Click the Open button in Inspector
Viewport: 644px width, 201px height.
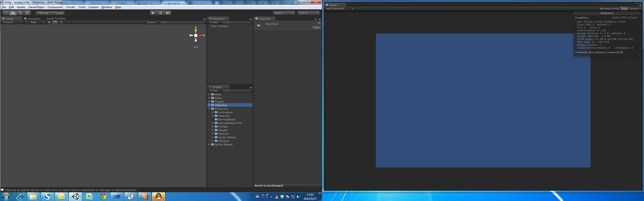click(x=316, y=28)
